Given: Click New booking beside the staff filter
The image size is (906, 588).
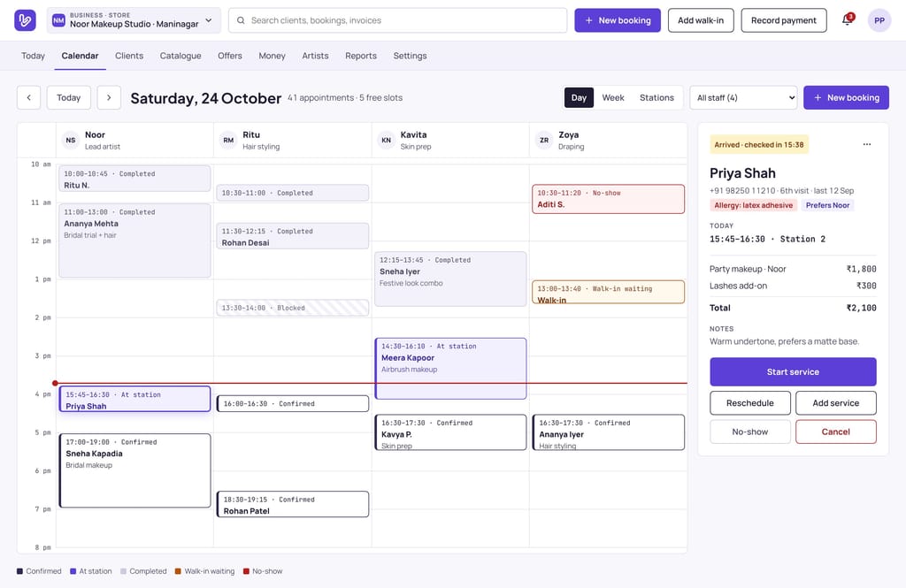Looking at the screenshot, I should 846,97.
